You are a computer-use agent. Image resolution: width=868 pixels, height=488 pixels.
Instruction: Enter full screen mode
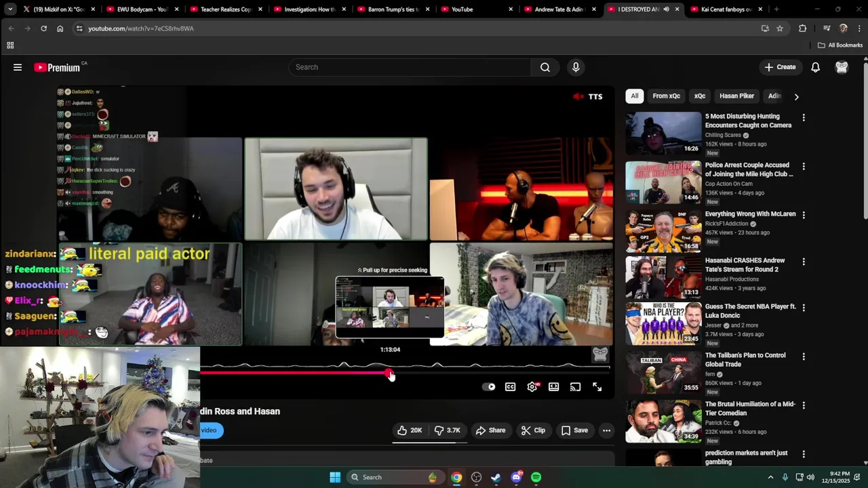tap(597, 387)
